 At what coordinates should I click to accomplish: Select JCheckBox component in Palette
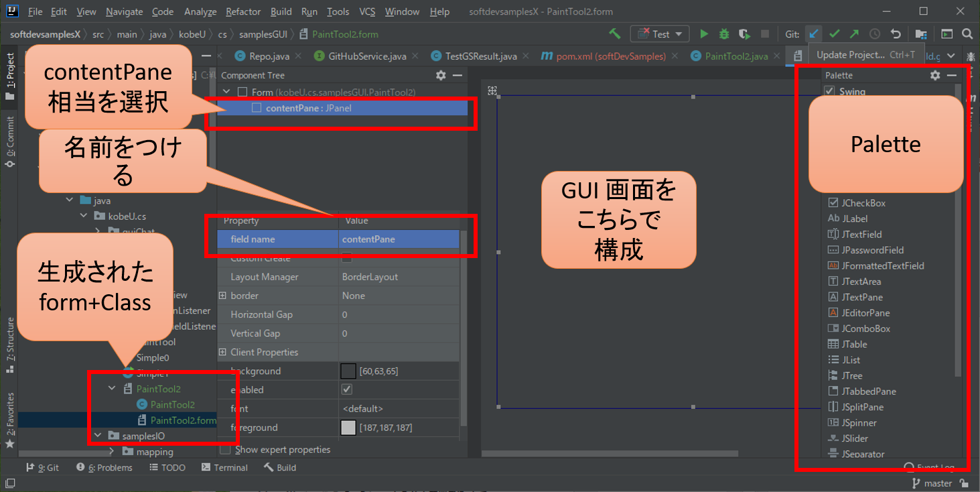[x=863, y=202]
